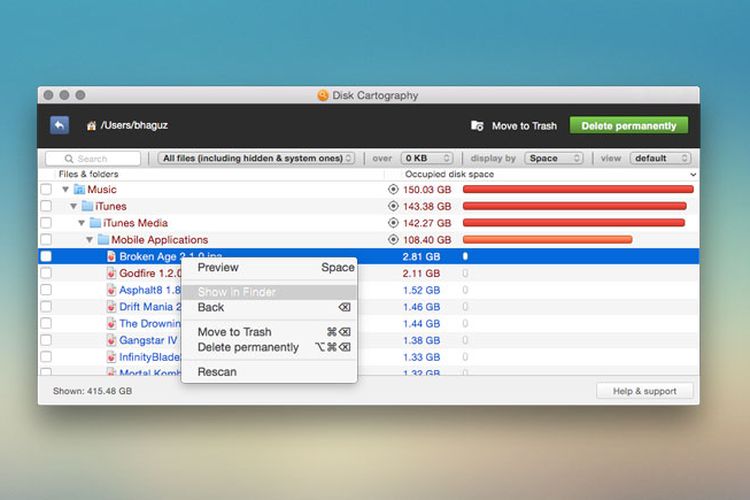Click the iTunes Media usage bar

coord(574,223)
